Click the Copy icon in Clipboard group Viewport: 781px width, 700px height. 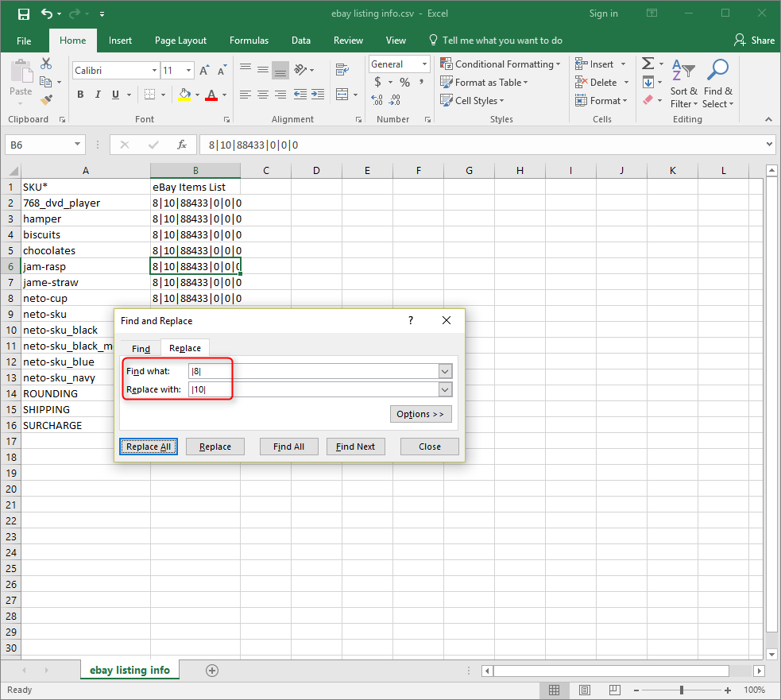[x=46, y=82]
